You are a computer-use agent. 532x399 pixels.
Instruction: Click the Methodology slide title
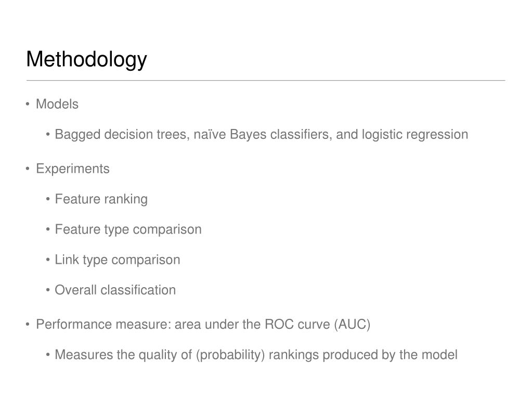86,60
